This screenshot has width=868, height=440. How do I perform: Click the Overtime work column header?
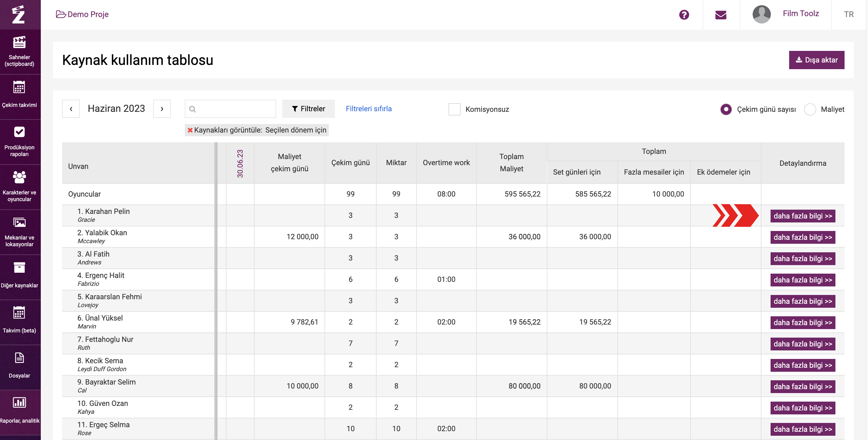[x=446, y=162]
